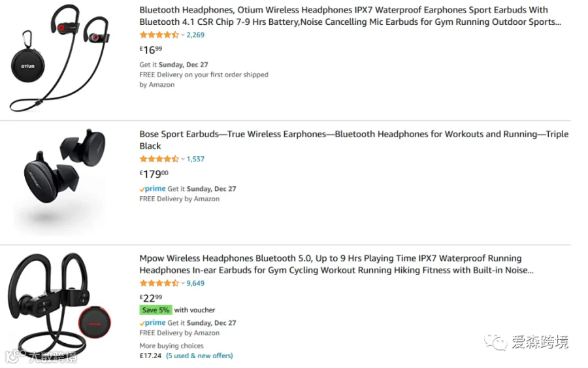Expand rating dropdown arrow for Bose earbuds

(x=183, y=159)
